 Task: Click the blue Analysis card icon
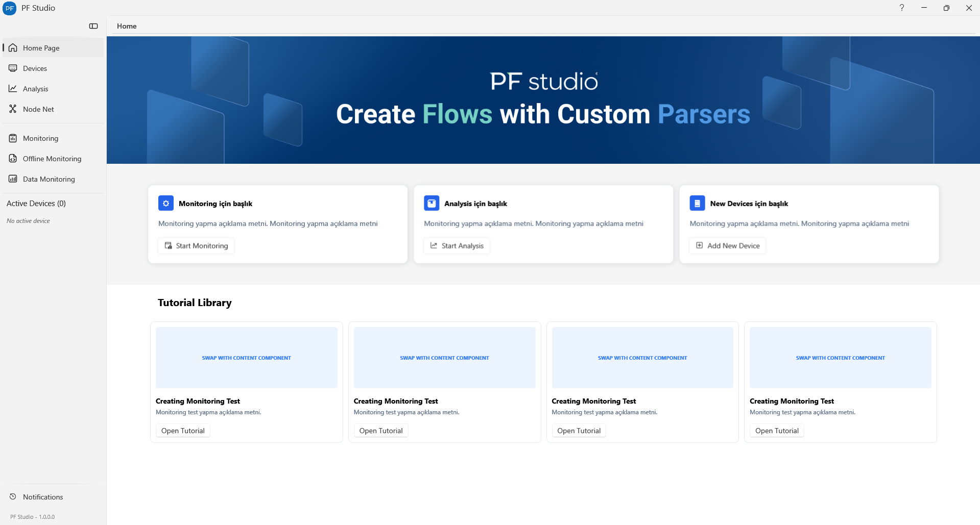(x=432, y=203)
